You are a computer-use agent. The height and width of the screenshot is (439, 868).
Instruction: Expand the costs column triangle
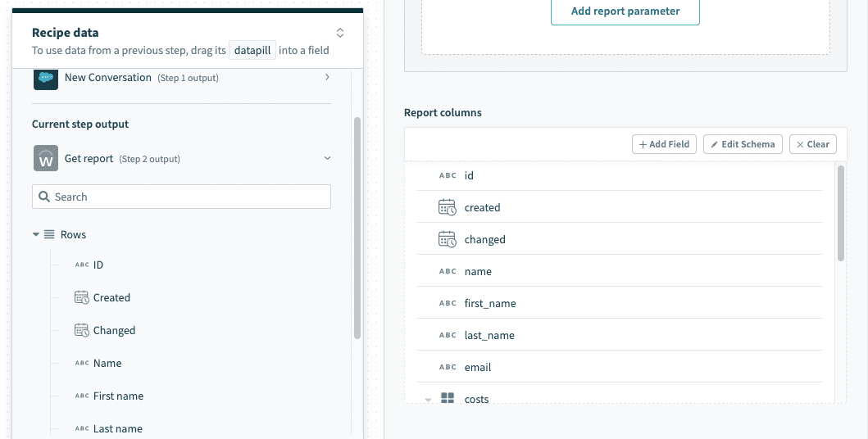(x=428, y=399)
